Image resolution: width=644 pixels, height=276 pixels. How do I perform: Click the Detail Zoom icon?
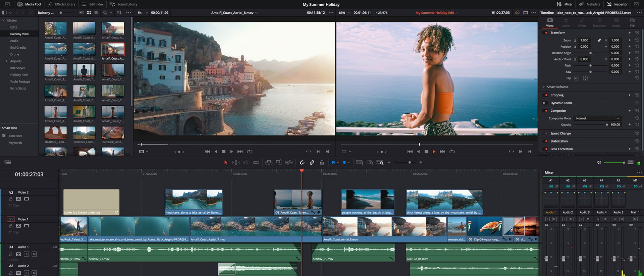[371, 162]
